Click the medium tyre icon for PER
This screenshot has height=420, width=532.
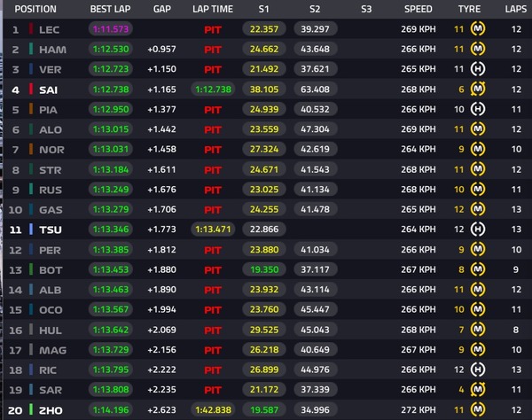click(x=478, y=249)
